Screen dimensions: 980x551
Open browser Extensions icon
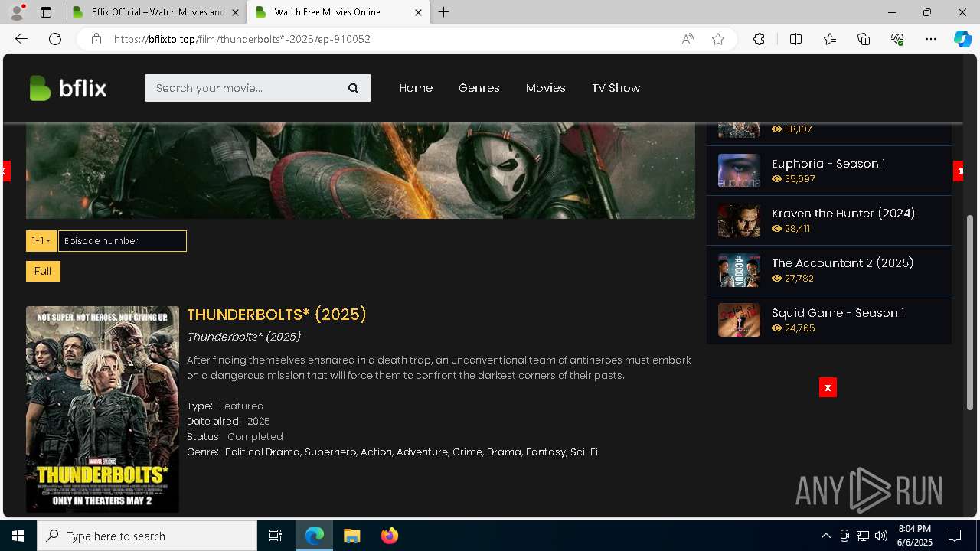759,39
